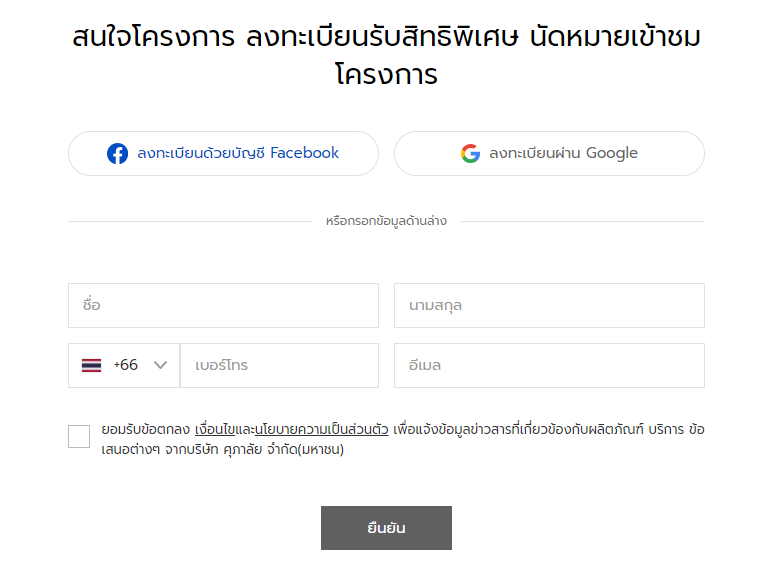Submit the form with ยืนยัน button
This screenshot has width=768, height=581.
tap(386, 528)
